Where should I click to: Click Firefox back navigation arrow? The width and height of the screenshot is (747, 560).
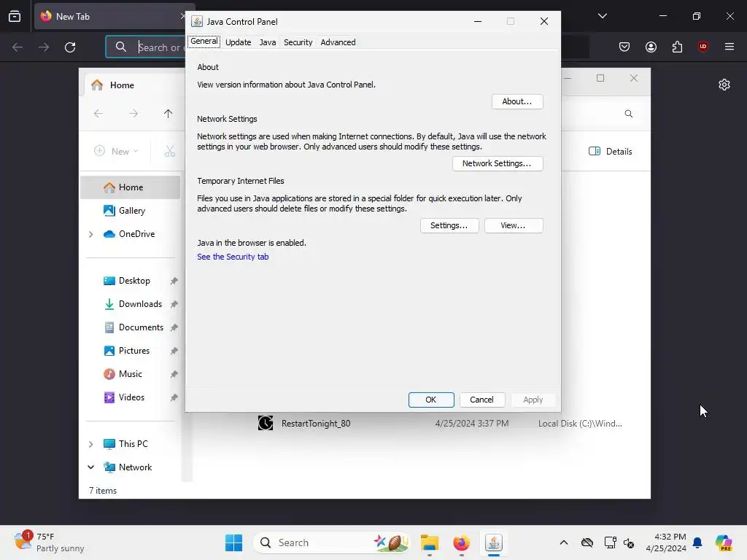18,47
